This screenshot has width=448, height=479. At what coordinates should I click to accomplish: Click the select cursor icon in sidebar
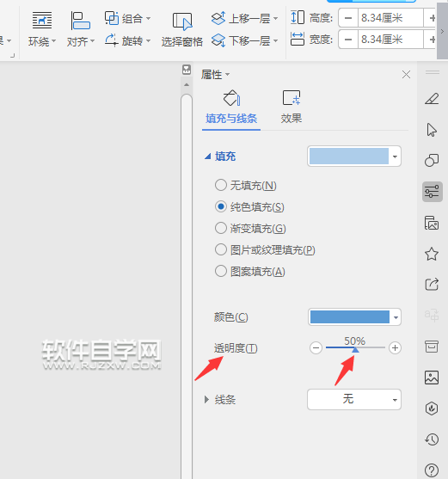pyautogui.click(x=432, y=130)
